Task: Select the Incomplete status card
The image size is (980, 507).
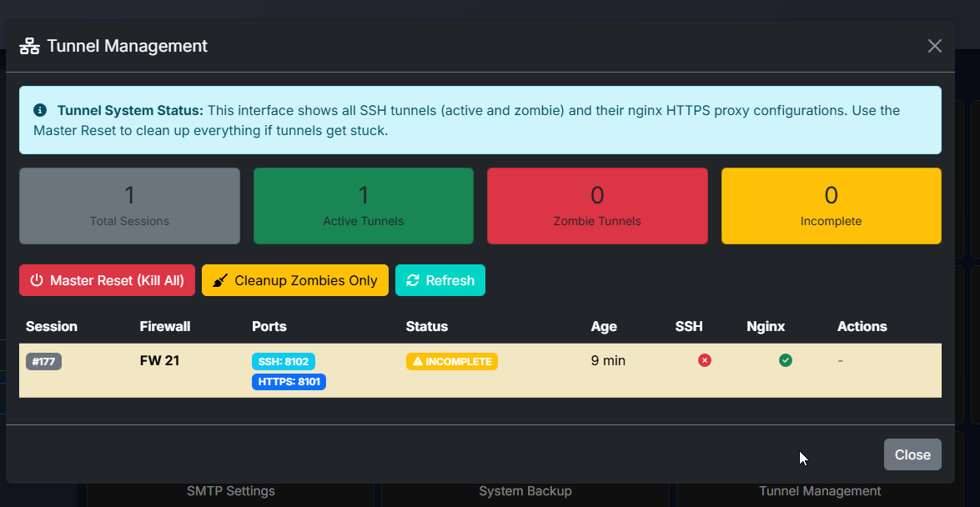Action: point(831,205)
